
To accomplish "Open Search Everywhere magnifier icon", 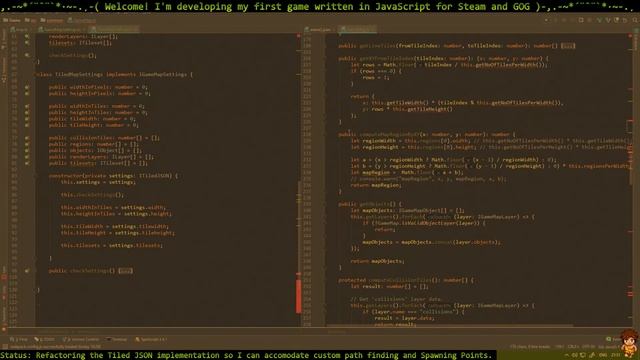I will [635, 20].
